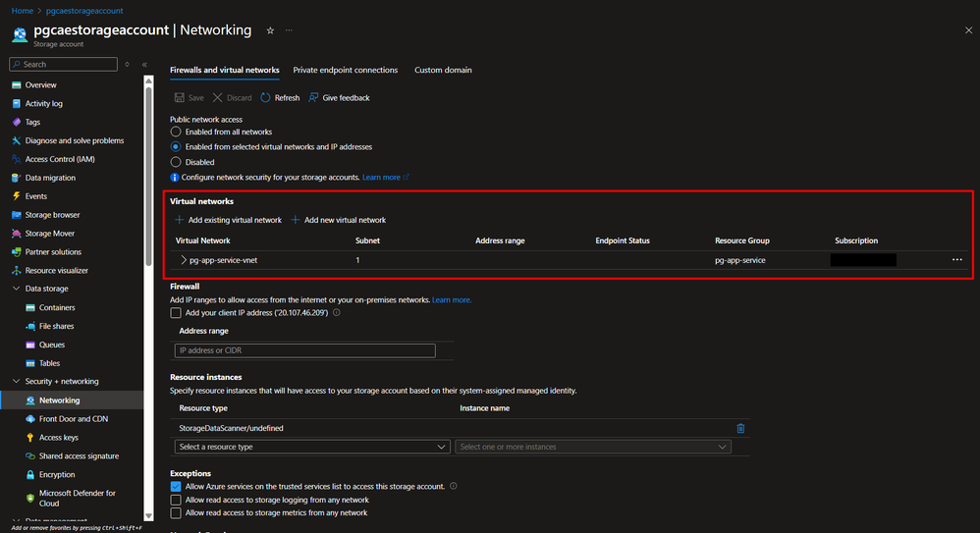Open Storage Mover
The image size is (980, 533).
(x=50, y=234)
